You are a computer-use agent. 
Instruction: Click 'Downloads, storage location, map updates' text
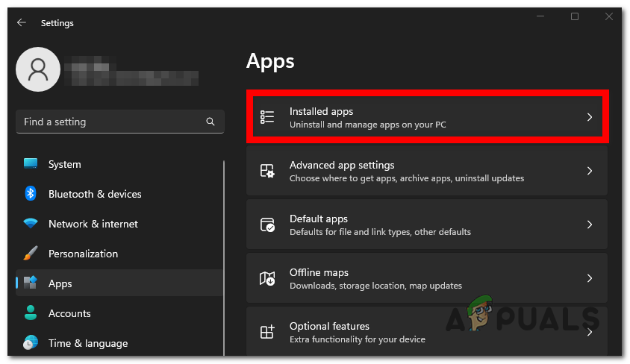point(375,286)
